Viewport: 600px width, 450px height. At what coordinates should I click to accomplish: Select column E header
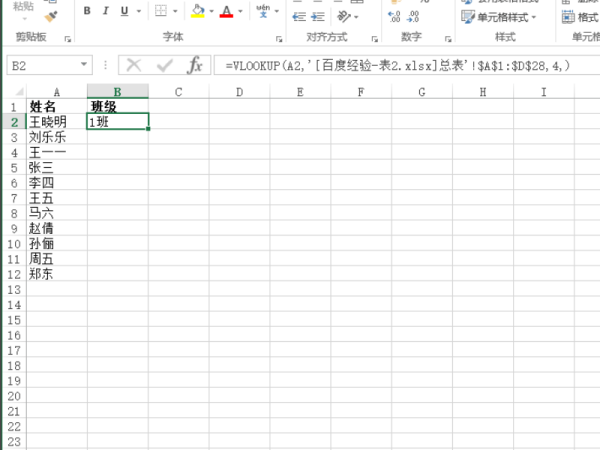(300, 92)
